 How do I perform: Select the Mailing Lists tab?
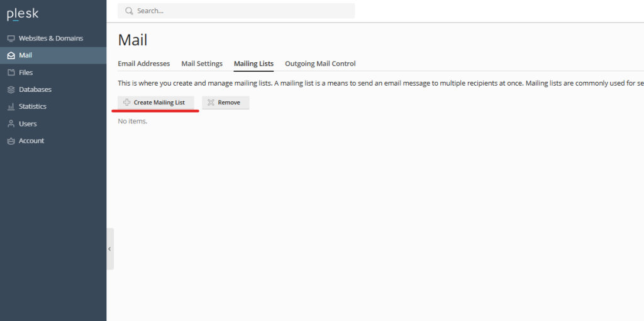click(x=254, y=64)
